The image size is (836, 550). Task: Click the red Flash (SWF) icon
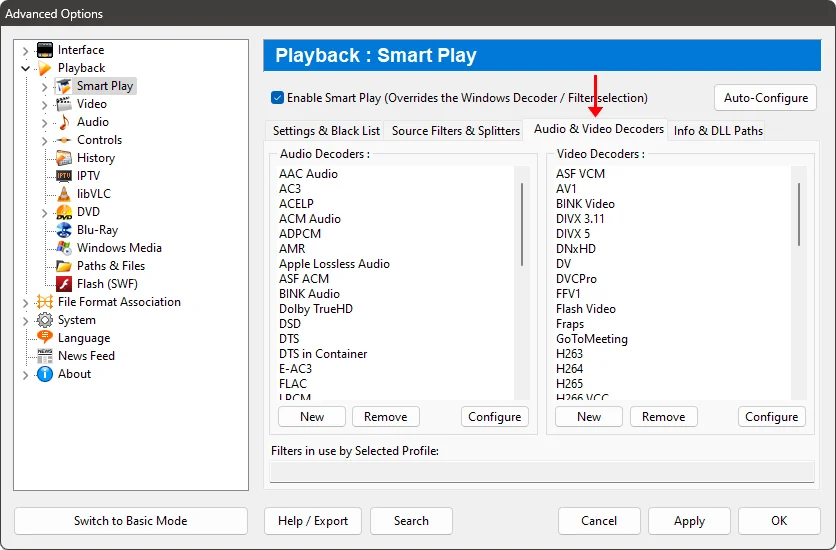64,284
